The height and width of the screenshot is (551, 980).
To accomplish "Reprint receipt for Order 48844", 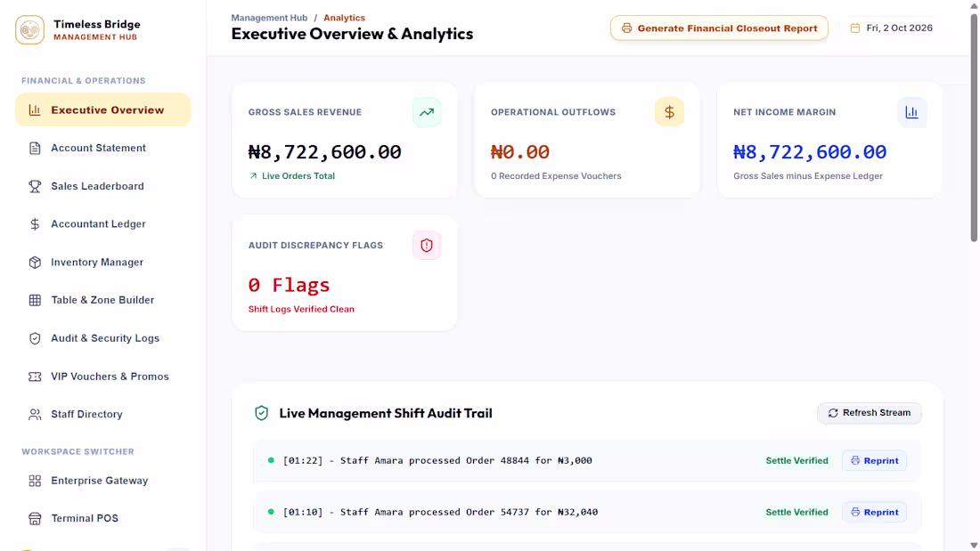I will [x=874, y=460].
